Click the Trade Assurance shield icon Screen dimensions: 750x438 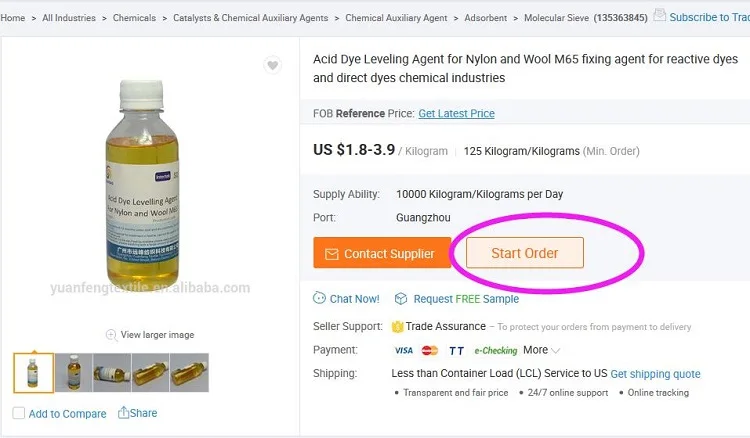click(x=397, y=326)
